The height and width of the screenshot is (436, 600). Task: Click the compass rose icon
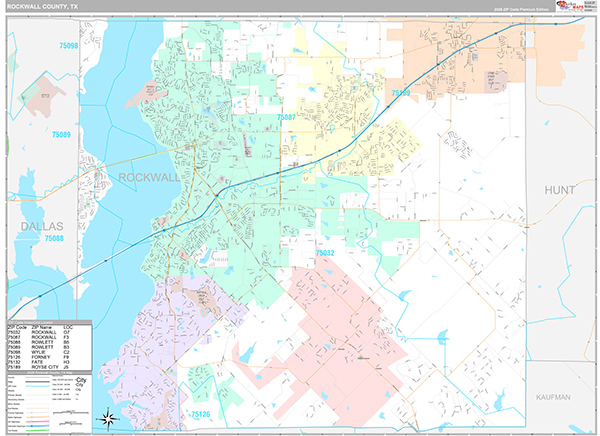(x=108, y=419)
